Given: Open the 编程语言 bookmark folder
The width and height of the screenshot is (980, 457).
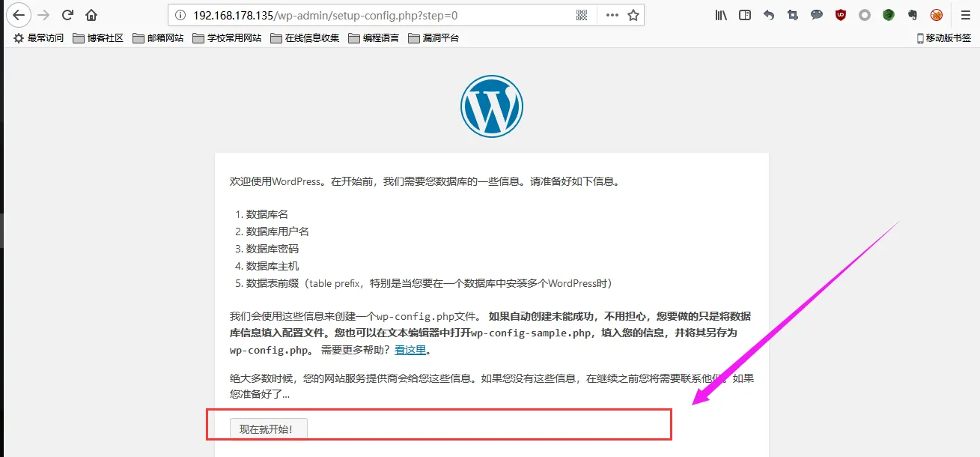Looking at the screenshot, I should (374, 37).
